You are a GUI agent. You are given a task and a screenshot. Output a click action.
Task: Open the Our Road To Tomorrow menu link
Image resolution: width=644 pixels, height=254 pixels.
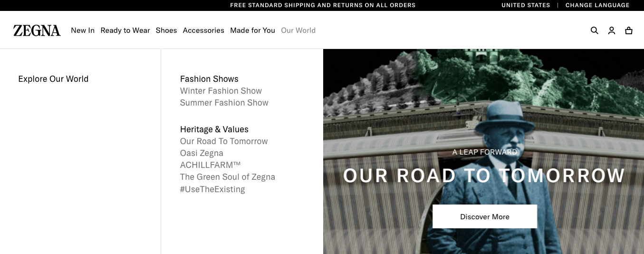tap(224, 141)
